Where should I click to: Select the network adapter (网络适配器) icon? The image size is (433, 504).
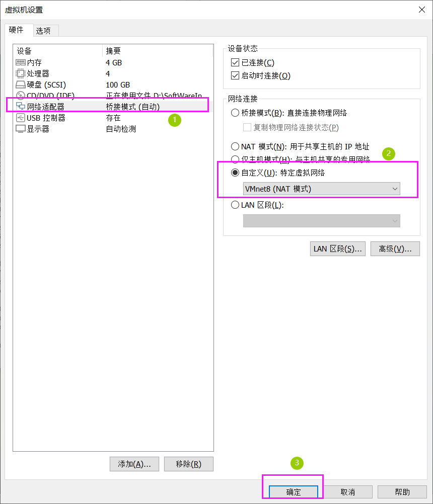click(20, 107)
